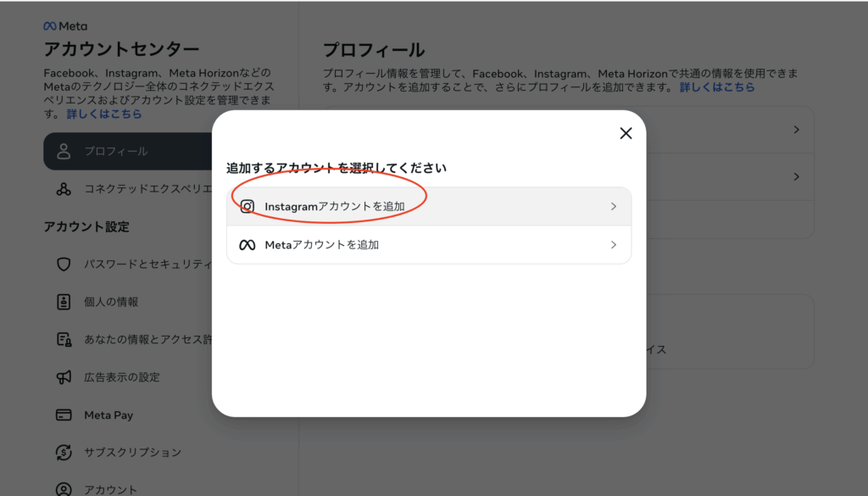Click the subscriptions circular arrow icon

coord(64,453)
